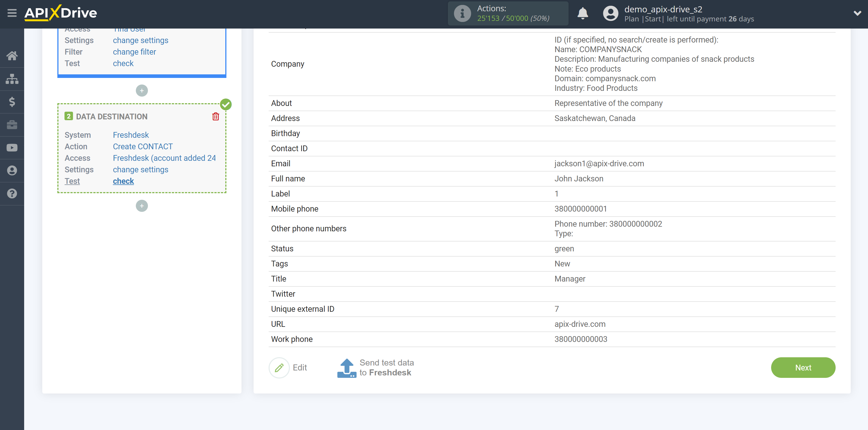Screen dimensions: 868x430
Task: Open the change settings link for destination
Action: (x=140, y=169)
